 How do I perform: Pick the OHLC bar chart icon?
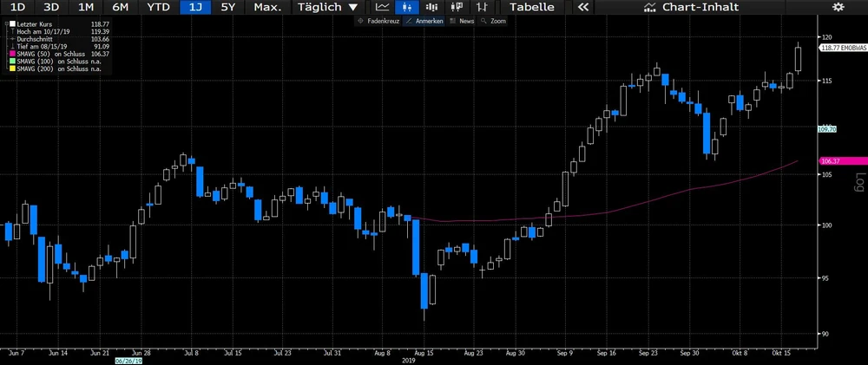tap(476, 7)
